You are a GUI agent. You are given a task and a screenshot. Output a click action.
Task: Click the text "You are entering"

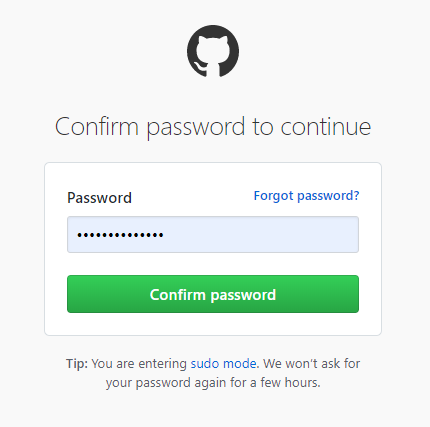(x=139, y=363)
